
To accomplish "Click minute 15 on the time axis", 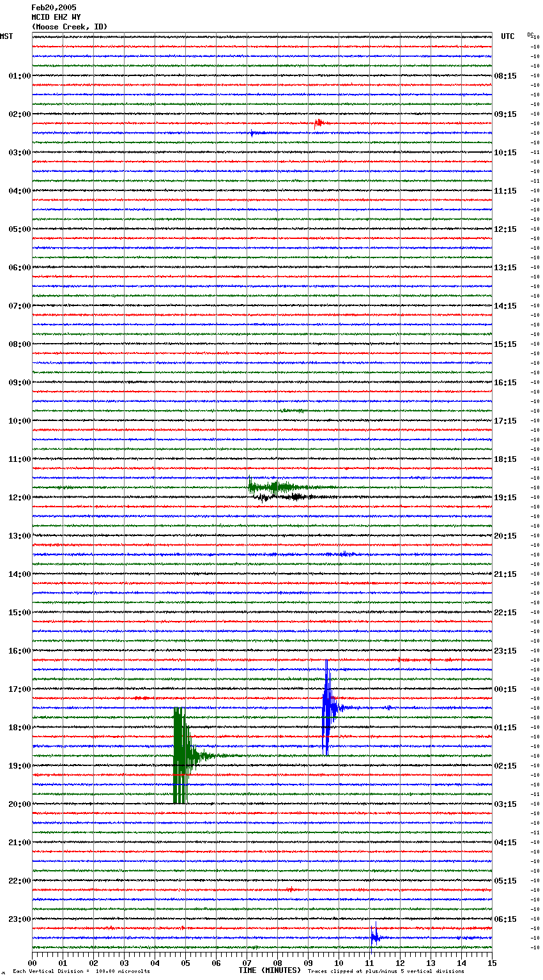I will 492,963.
